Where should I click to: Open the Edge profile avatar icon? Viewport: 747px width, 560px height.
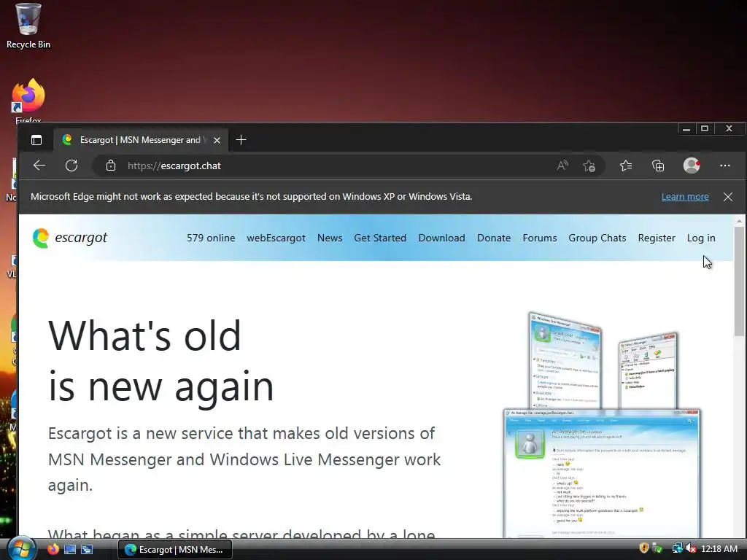[x=692, y=166]
